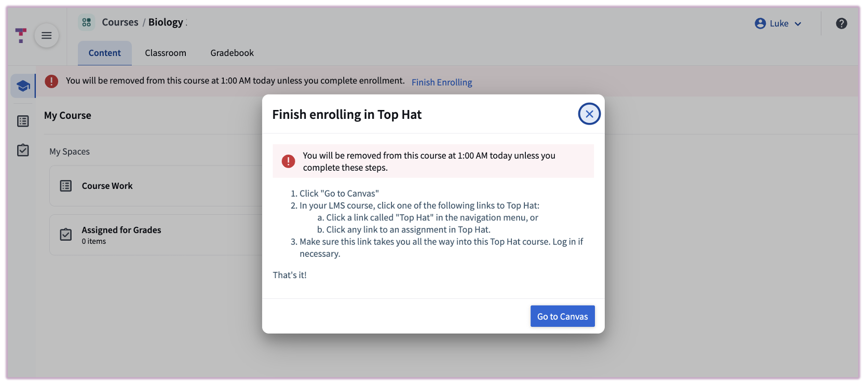This screenshot has height=385, width=868.
Task: Switch to the Classroom tab
Action: [165, 52]
